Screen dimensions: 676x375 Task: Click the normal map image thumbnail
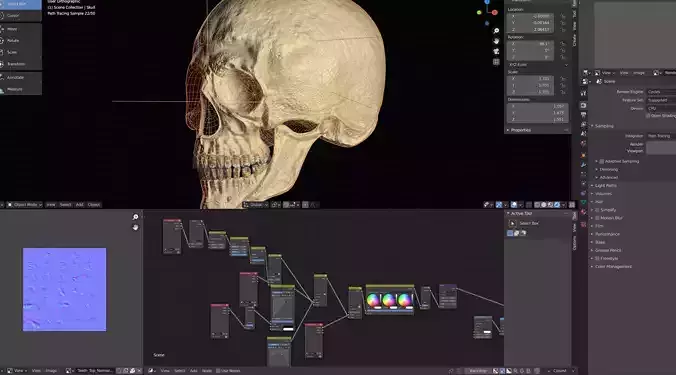point(65,289)
